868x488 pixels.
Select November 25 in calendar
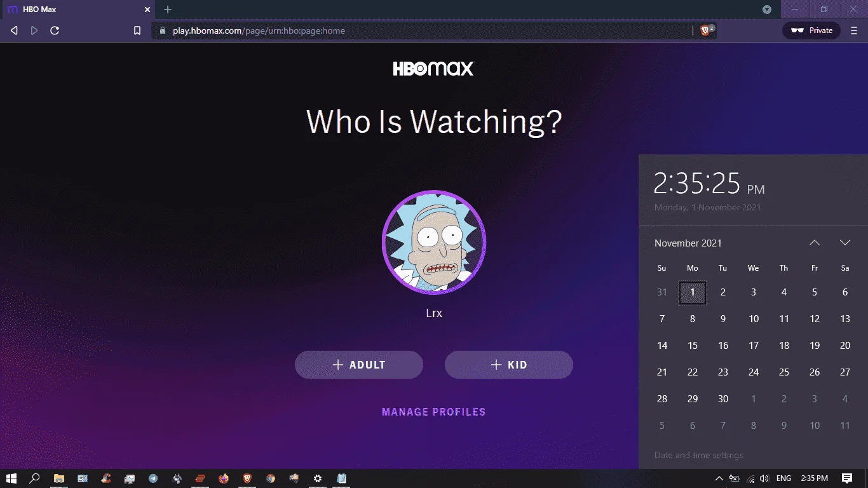click(784, 372)
